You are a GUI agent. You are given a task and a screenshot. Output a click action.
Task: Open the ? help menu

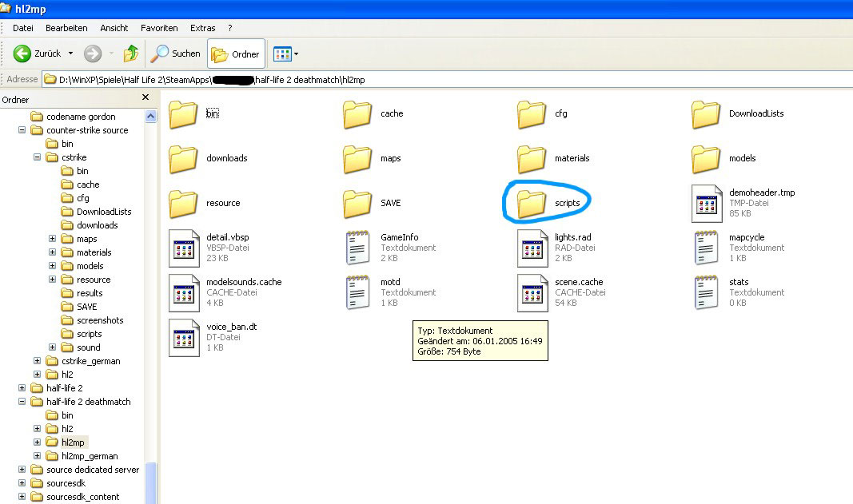pyautogui.click(x=230, y=28)
